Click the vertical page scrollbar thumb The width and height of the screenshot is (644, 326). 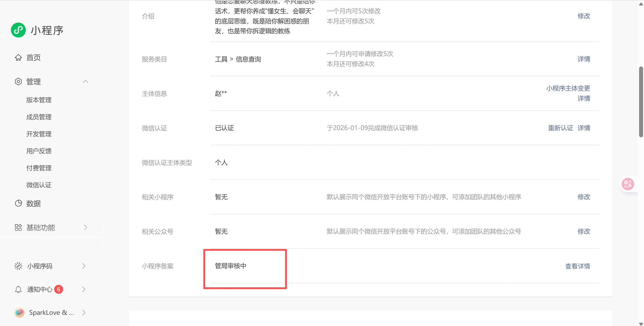tap(641, 101)
